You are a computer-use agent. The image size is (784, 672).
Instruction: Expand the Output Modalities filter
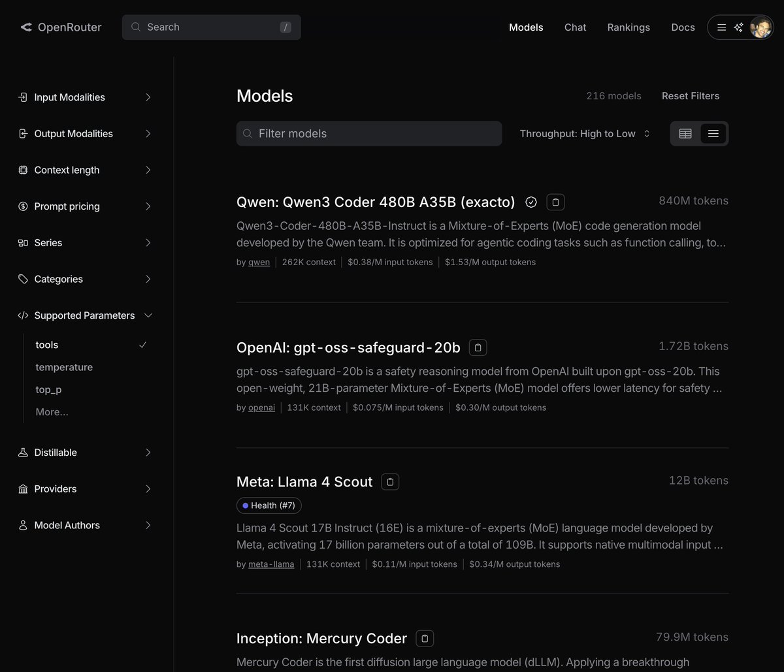point(148,134)
